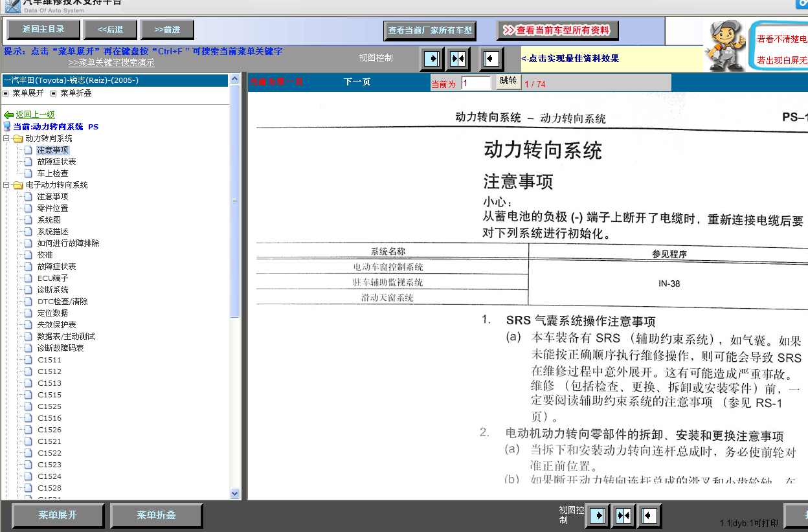Click the app logo icon at top-left
Viewport: 808px width, 532px height.
click(12, 6)
